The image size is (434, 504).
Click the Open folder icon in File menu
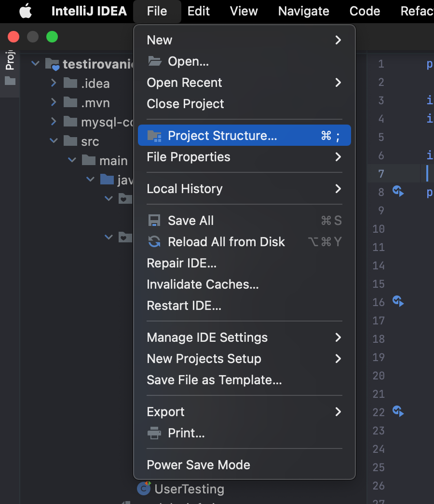[x=154, y=61]
